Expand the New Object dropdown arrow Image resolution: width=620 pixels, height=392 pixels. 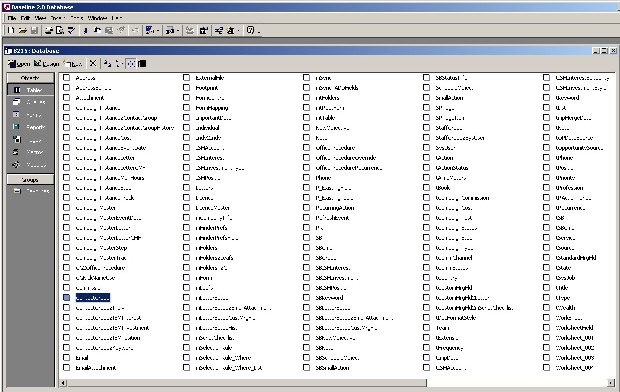click(238, 31)
